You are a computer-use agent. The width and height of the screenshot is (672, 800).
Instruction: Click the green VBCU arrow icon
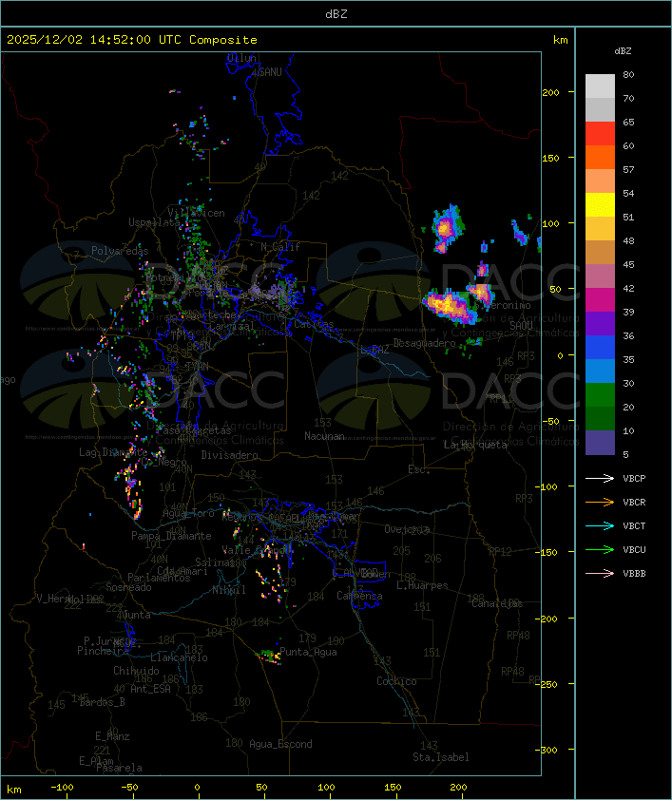click(600, 549)
